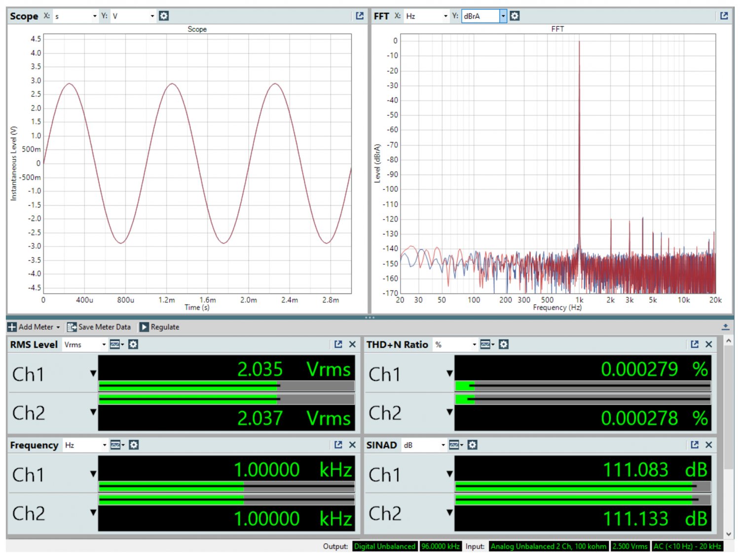Open FFT Y axis dBrA dropdown

[x=484, y=16]
